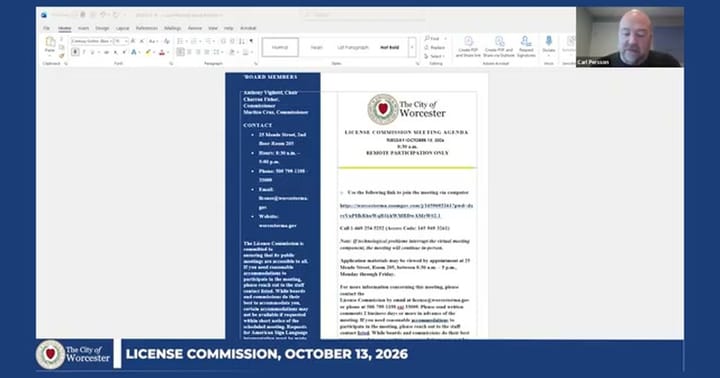
Task: Switch to the Layout tab
Action: [x=122, y=28]
